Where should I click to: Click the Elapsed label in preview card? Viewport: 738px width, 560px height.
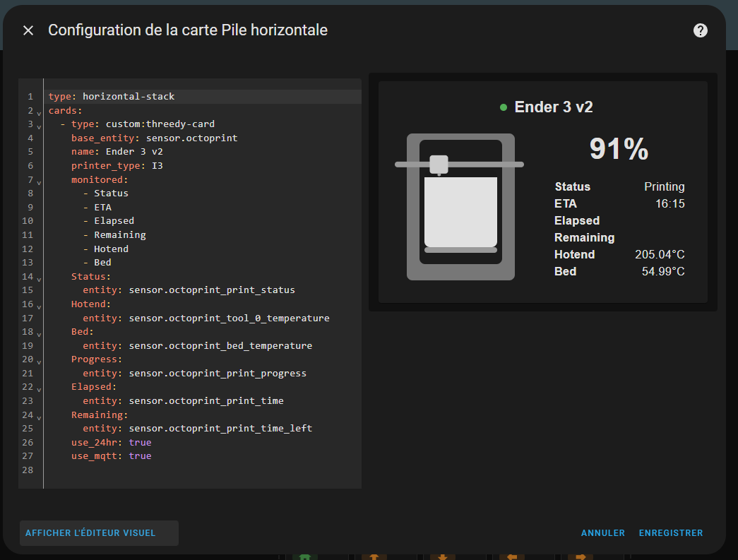pyautogui.click(x=577, y=221)
